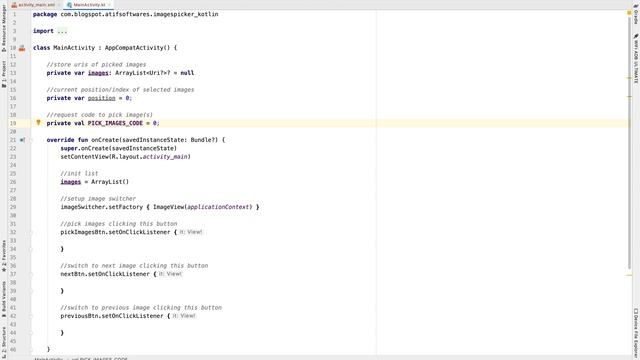Screen dimensions: 640x360
Task: Click 'activity_main' in setContentView call
Action: point(165,156)
